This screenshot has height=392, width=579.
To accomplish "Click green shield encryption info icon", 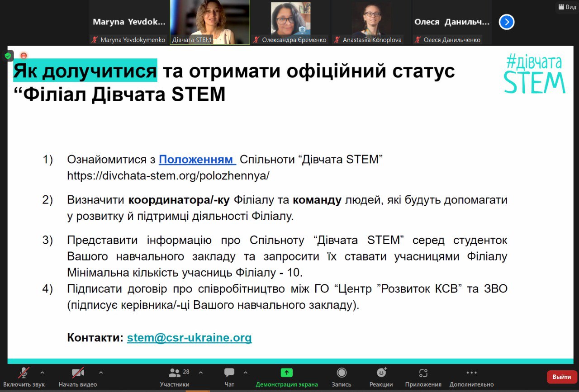I will pos(8,56).
